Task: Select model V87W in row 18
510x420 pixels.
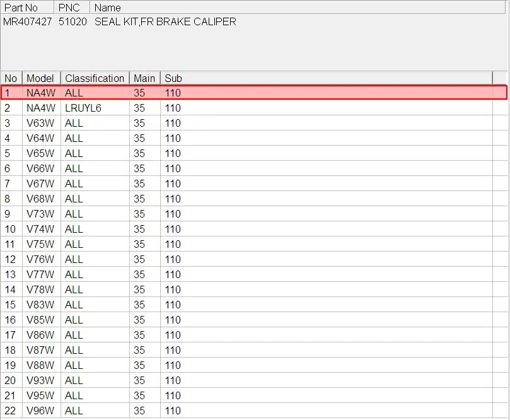Action: [x=40, y=350]
